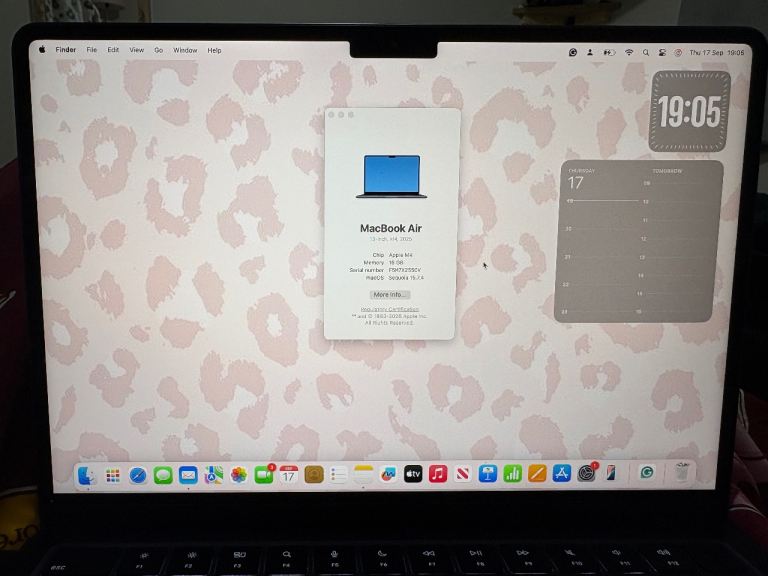Open the Numbers app in Dock

click(512, 474)
